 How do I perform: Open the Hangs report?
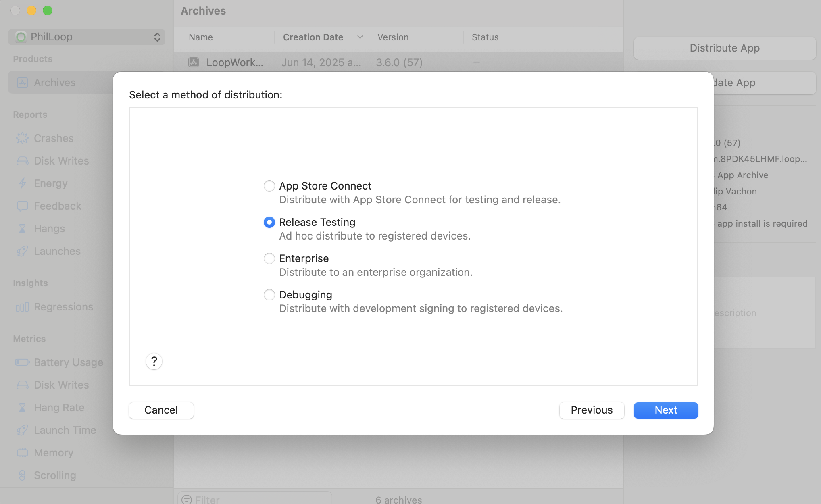coord(49,229)
